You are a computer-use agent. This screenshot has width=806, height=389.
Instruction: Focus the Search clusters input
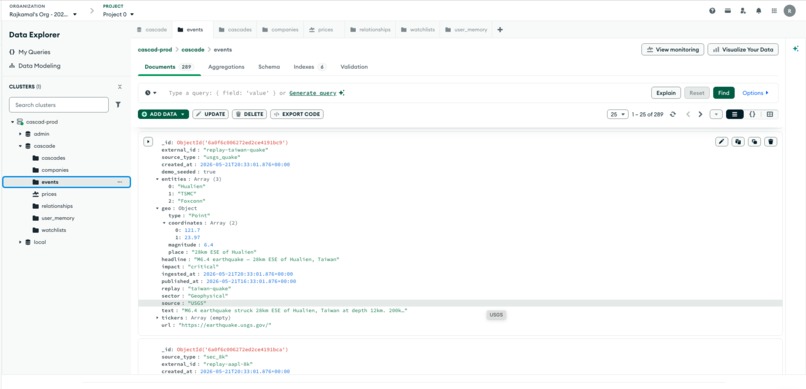pyautogui.click(x=59, y=105)
